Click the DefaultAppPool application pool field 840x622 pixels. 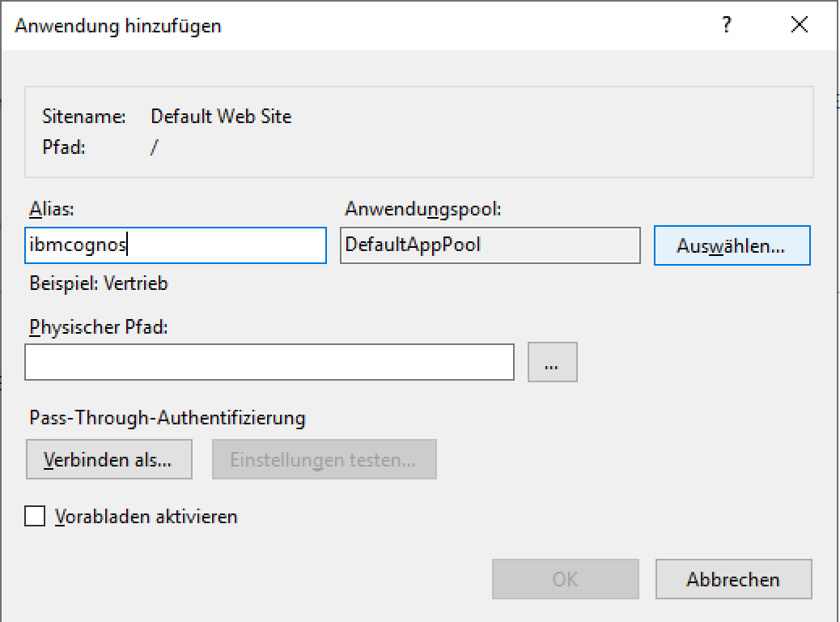pyautogui.click(x=490, y=245)
